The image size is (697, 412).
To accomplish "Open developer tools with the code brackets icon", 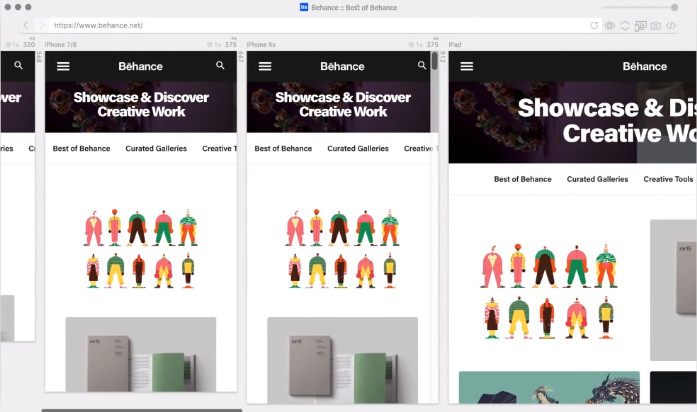I will click(671, 26).
